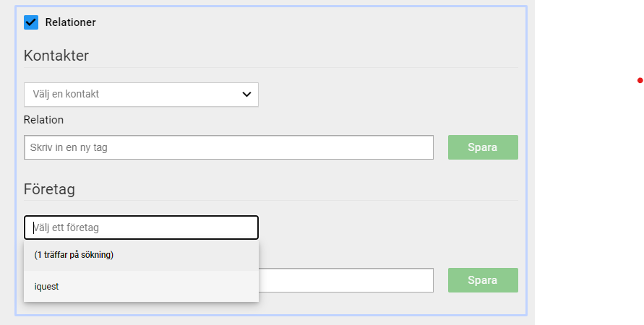Click the red dot marker at right
Image resolution: width=644 pixels, height=325 pixels.
(640, 80)
